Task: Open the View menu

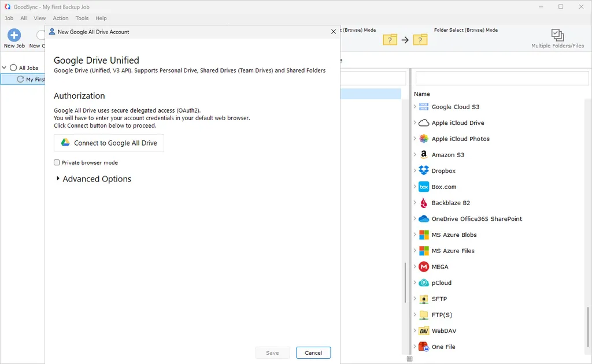Action: tap(40, 18)
